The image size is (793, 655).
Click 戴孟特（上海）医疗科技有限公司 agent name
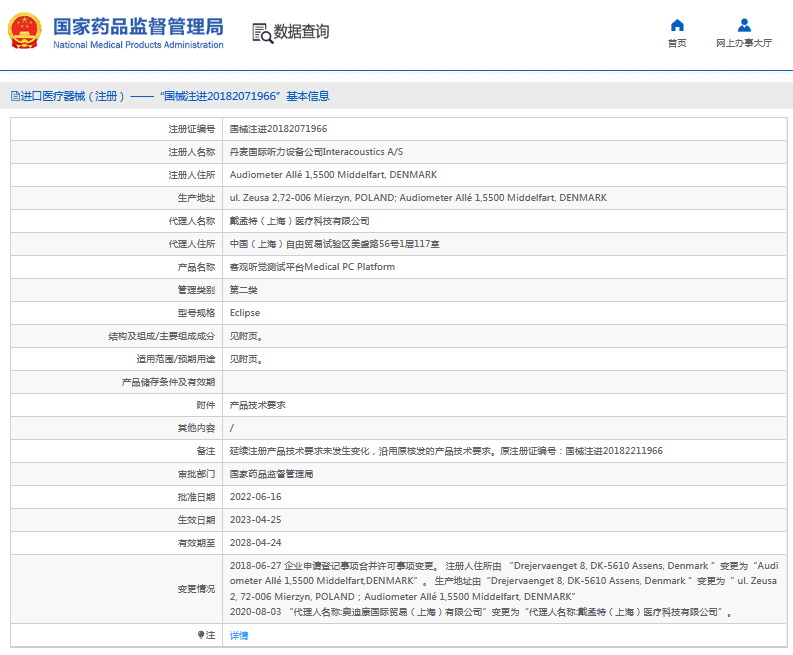pos(299,221)
